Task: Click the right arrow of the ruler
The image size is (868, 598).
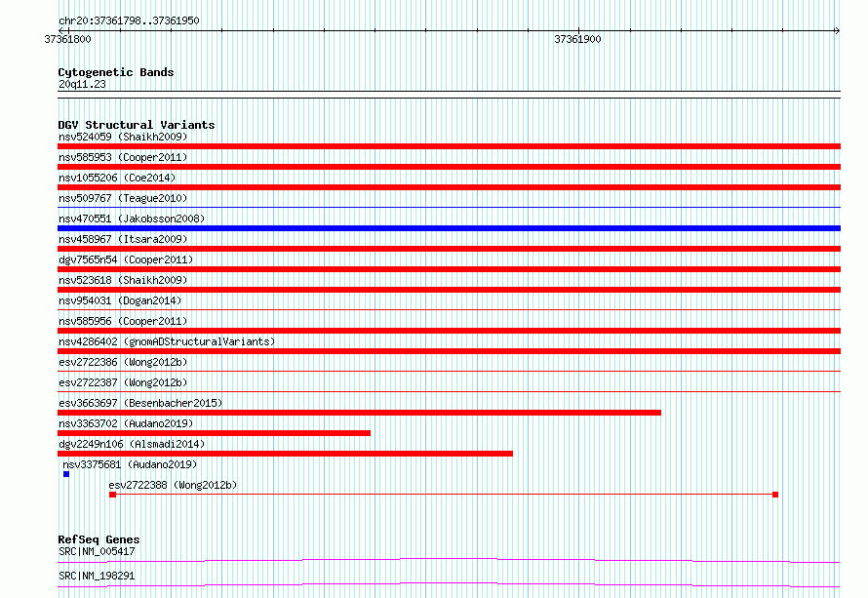Action: pos(837,31)
